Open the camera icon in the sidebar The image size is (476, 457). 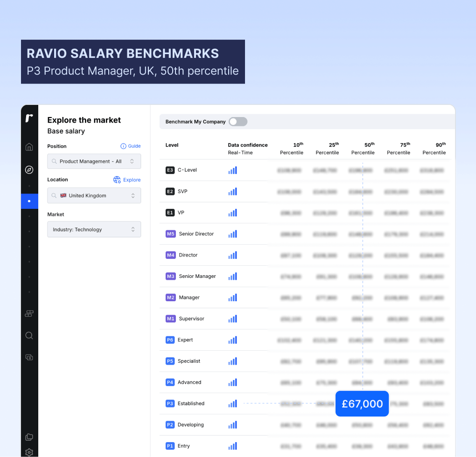point(29,357)
